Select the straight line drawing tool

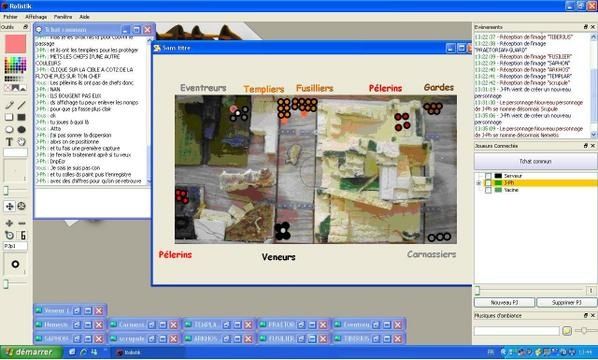pos(22,105)
